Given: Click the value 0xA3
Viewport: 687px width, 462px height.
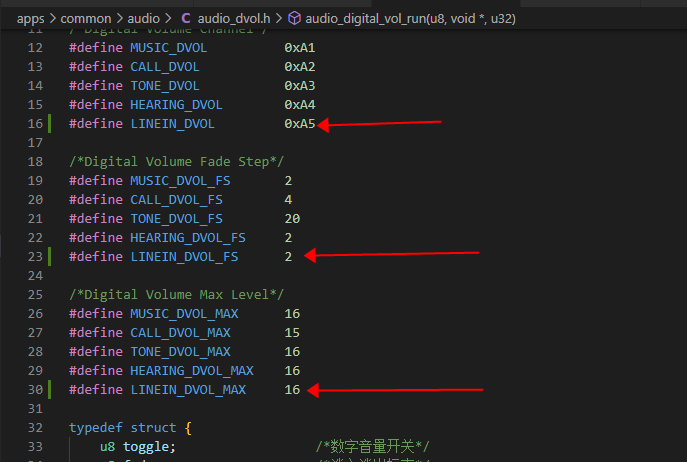Looking at the screenshot, I should (300, 85).
